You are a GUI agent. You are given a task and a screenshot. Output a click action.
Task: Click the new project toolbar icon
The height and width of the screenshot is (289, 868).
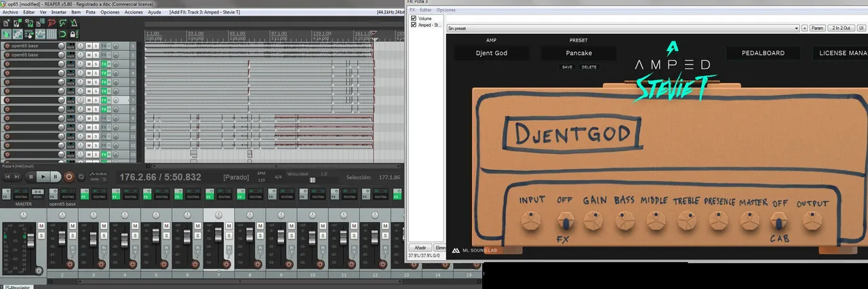(x=6, y=22)
